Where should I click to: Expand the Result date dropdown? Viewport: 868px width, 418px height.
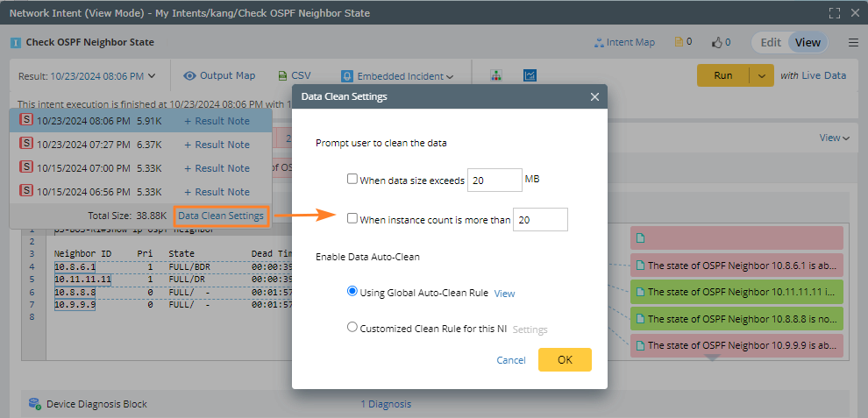pos(152,76)
